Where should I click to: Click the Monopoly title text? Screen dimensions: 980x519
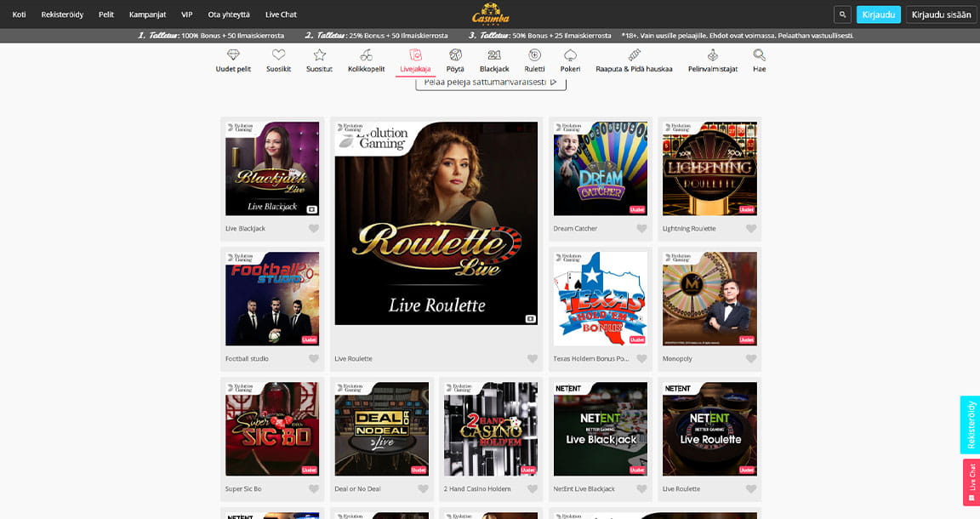(677, 359)
